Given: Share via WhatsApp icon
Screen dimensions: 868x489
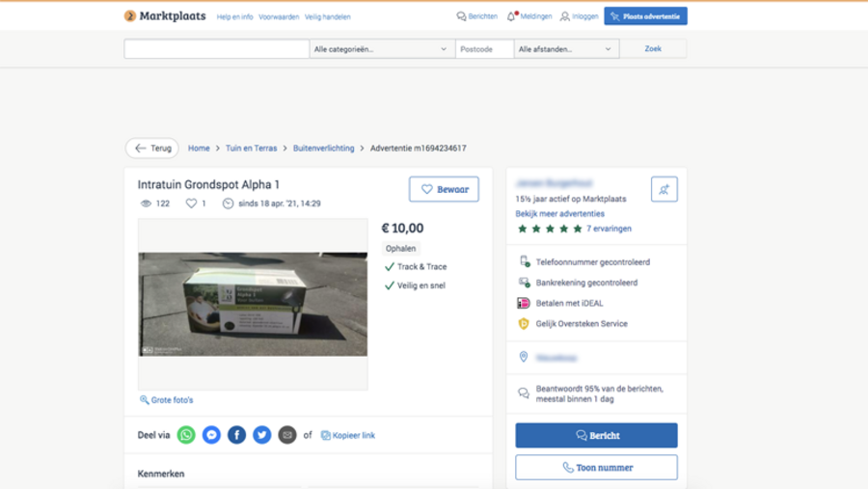Looking at the screenshot, I should [x=186, y=435].
